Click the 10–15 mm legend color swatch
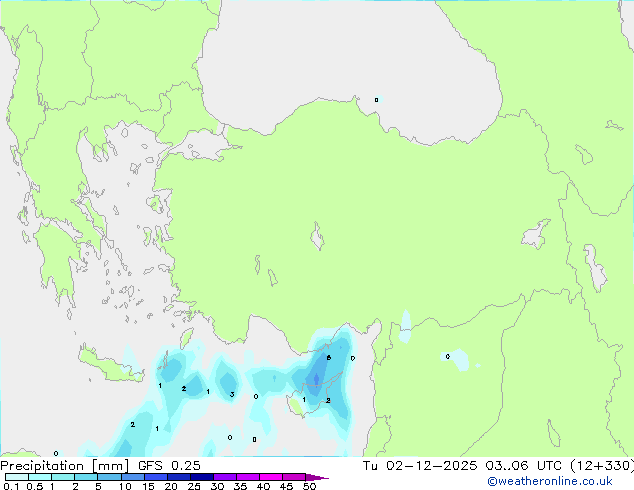634x490 pixels. tap(132, 477)
